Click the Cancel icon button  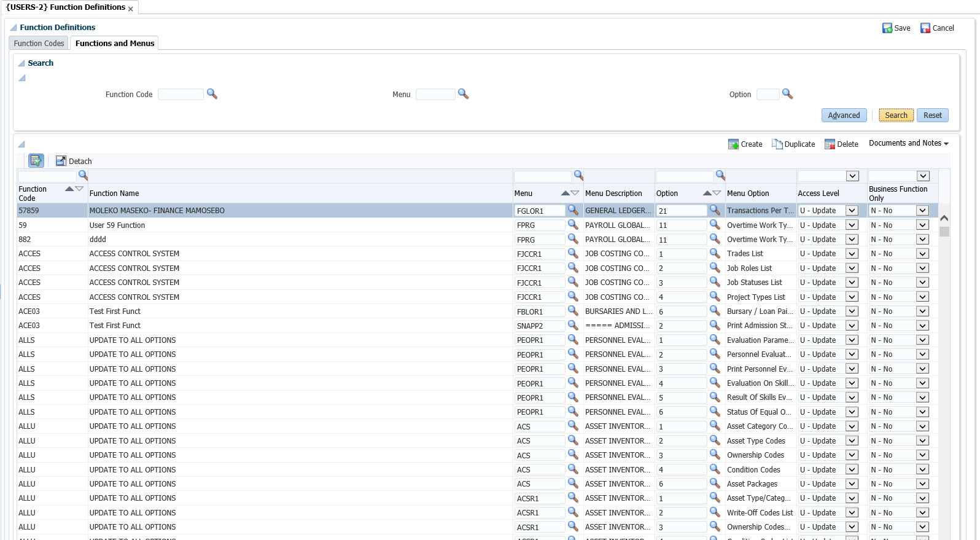[925, 28]
